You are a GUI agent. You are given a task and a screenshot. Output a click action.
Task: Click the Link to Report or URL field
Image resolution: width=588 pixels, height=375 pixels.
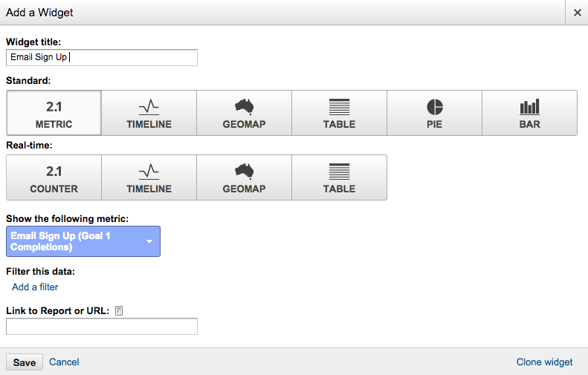[102, 326]
